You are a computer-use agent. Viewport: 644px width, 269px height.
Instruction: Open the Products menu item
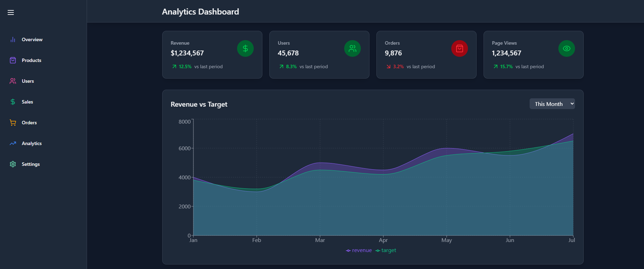[x=32, y=60]
